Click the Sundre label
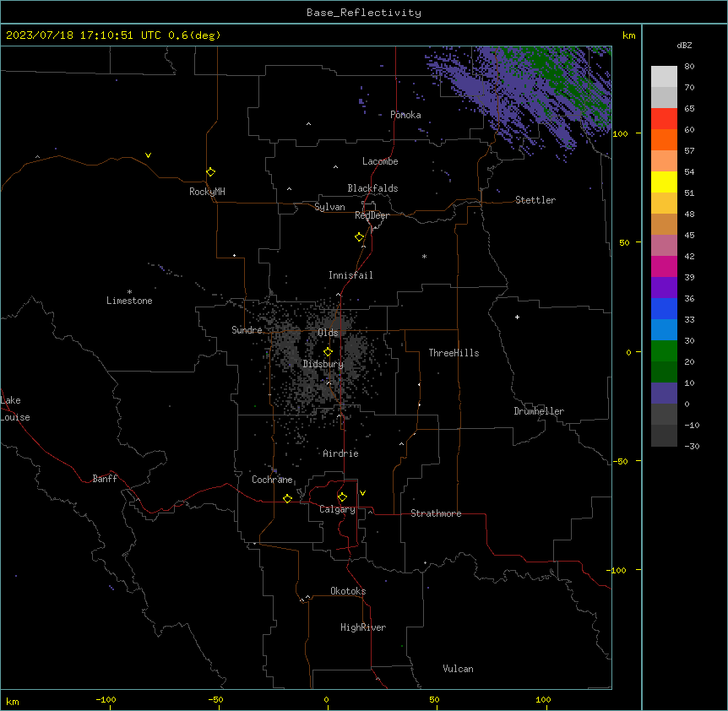Screen dimensions: 728x711 coord(247,330)
